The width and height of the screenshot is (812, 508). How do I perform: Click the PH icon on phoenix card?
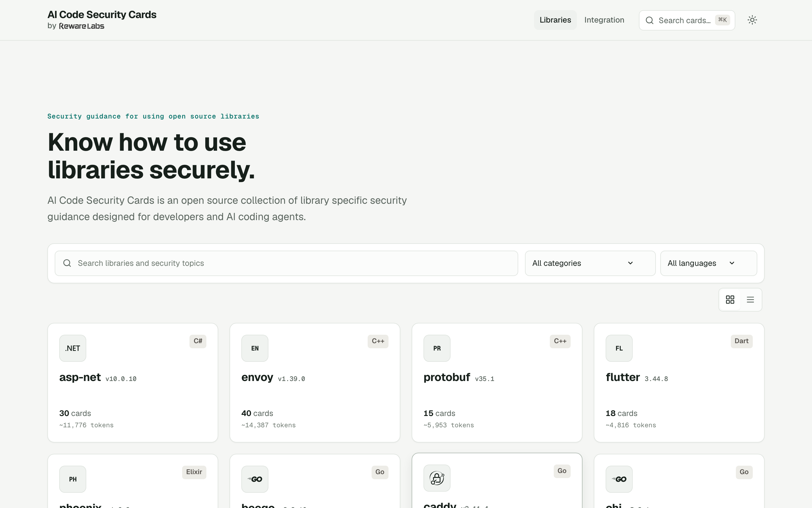click(72, 479)
